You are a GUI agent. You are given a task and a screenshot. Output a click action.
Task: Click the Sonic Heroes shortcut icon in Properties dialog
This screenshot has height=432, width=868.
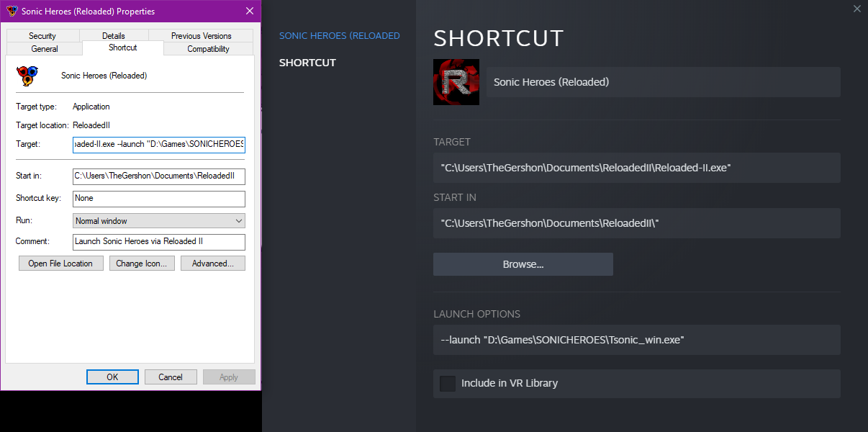click(29, 75)
